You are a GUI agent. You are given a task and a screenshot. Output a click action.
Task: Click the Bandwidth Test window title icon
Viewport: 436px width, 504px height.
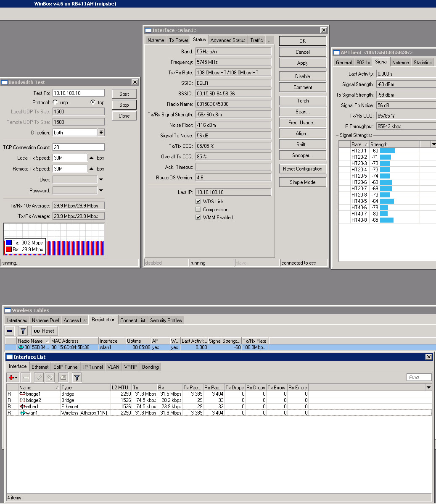point(5,82)
